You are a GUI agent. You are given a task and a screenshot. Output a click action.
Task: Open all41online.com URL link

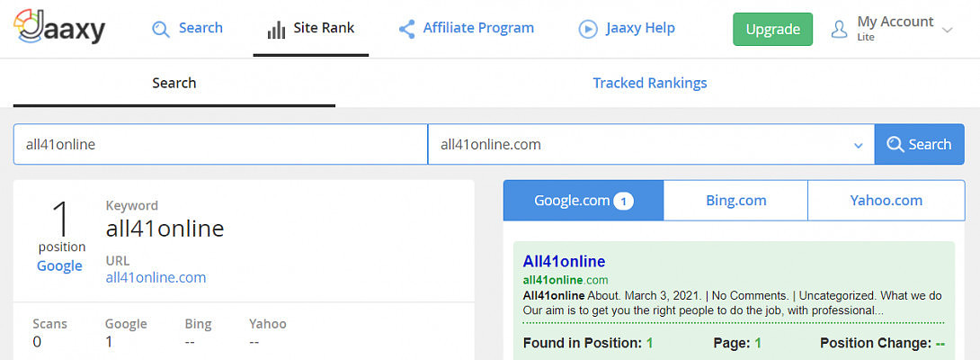pos(156,277)
